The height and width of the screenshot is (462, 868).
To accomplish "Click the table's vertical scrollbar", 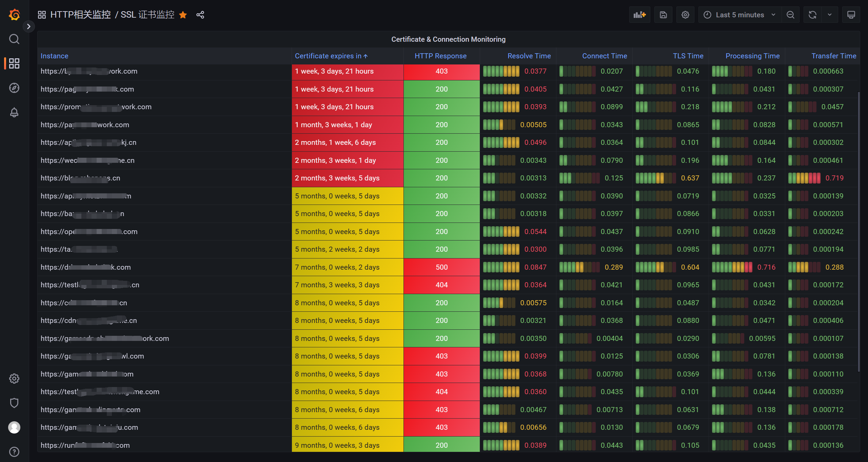I will coord(859,232).
